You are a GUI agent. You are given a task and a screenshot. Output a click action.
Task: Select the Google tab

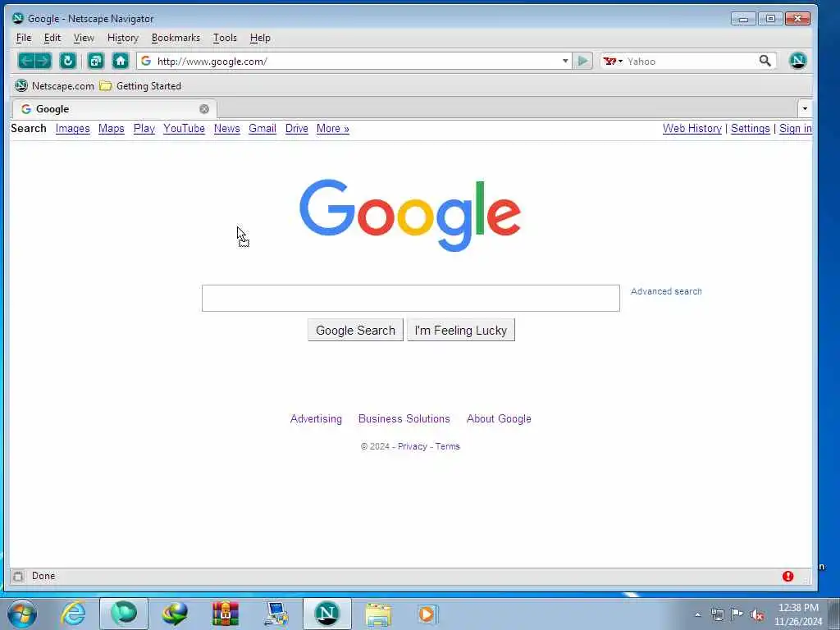(114, 109)
